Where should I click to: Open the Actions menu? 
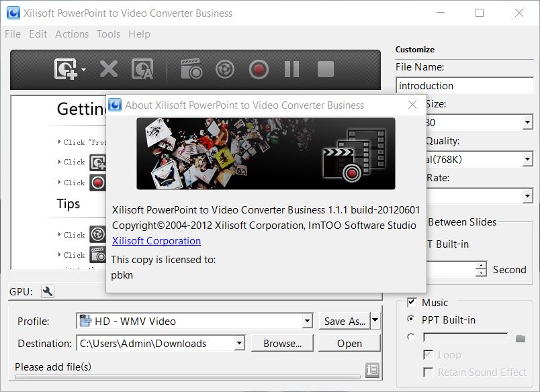click(72, 34)
